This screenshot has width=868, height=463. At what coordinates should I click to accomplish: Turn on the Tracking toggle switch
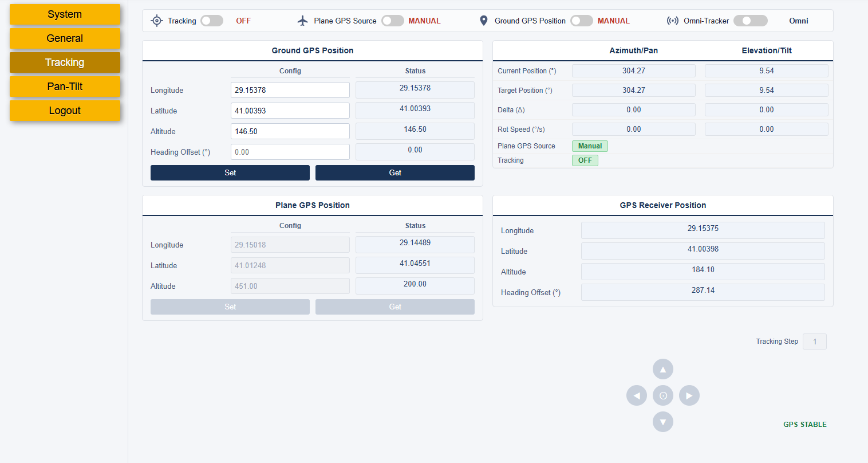tap(212, 21)
